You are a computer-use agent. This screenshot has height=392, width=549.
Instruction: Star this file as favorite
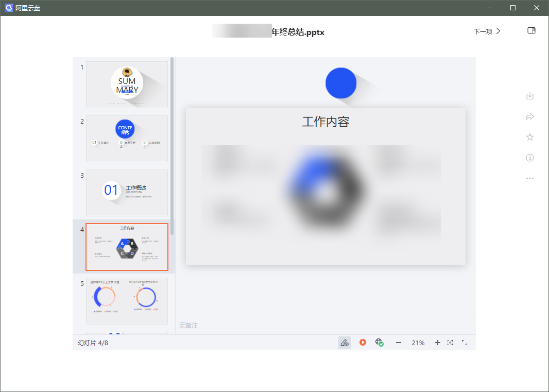(530, 137)
